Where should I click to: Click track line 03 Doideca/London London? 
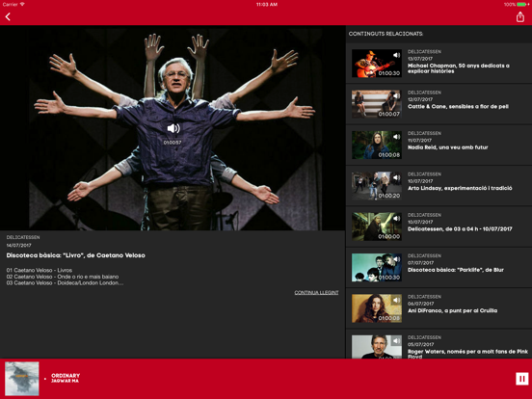click(65, 282)
